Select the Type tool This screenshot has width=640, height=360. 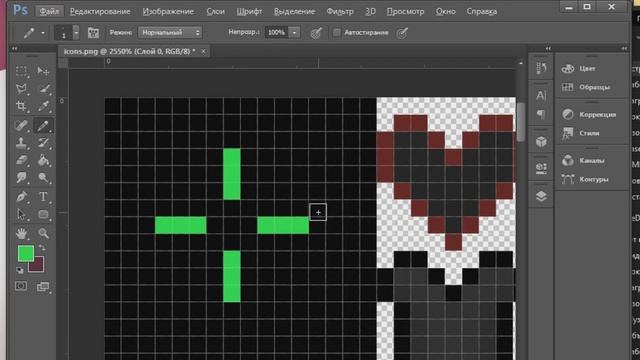43,197
